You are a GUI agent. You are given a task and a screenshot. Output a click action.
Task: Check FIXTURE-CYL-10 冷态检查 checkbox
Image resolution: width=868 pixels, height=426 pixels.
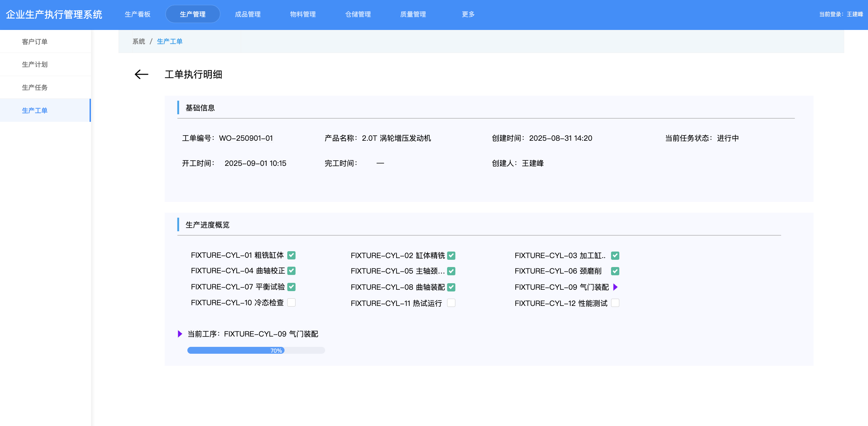(x=291, y=302)
